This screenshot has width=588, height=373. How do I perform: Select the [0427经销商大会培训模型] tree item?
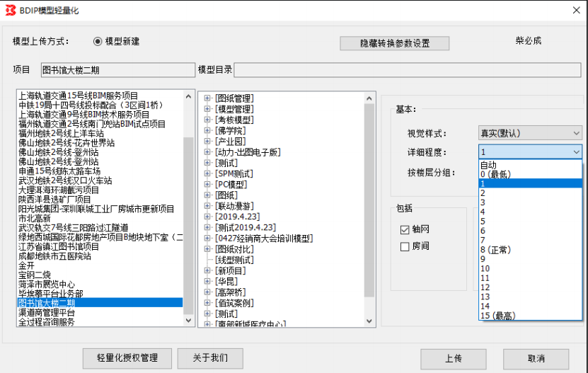(264, 239)
